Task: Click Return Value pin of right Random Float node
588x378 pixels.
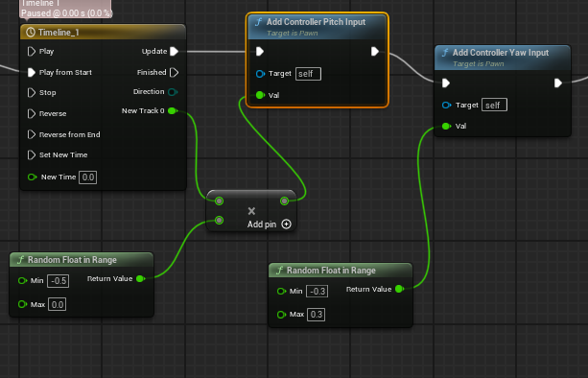Action: tap(400, 289)
